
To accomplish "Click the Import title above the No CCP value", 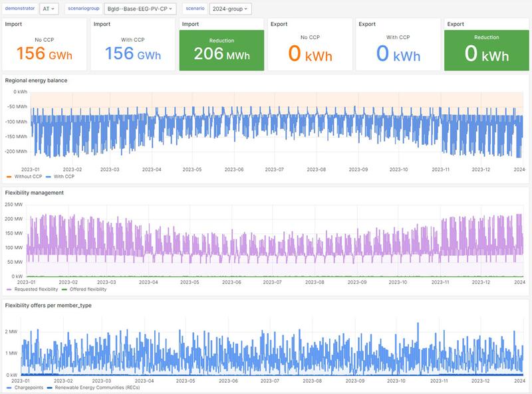I will pos(13,24).
